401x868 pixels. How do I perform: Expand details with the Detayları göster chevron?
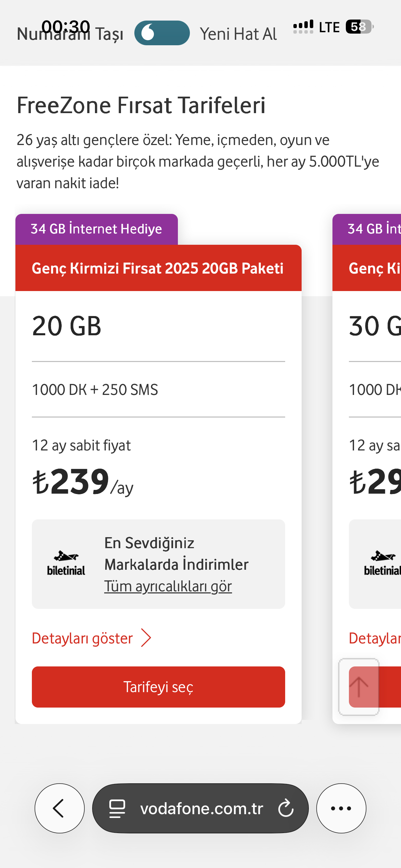coord(146,638)
